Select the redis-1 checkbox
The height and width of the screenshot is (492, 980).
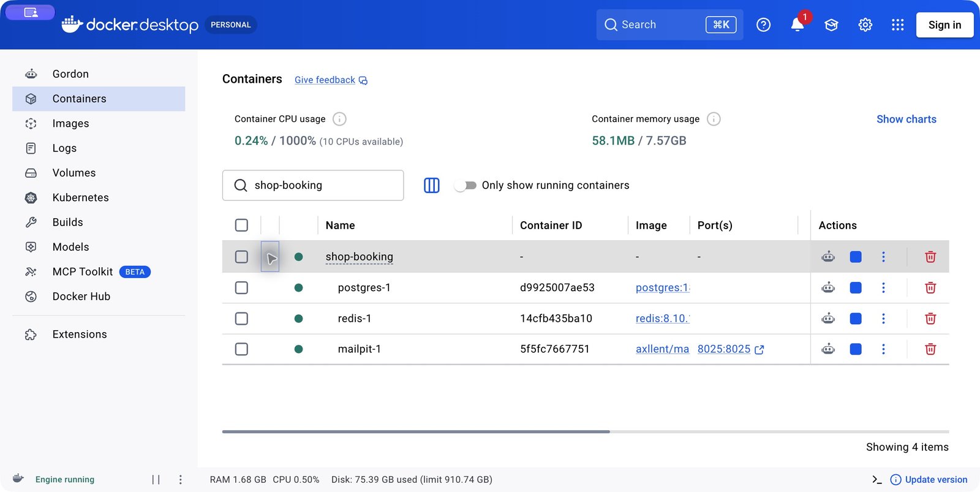(x=241, y=319)
